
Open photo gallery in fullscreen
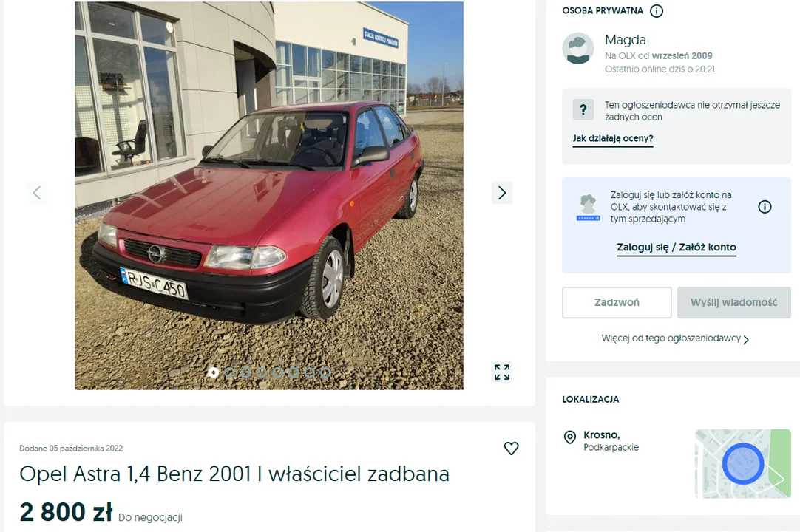coord(502,372)
